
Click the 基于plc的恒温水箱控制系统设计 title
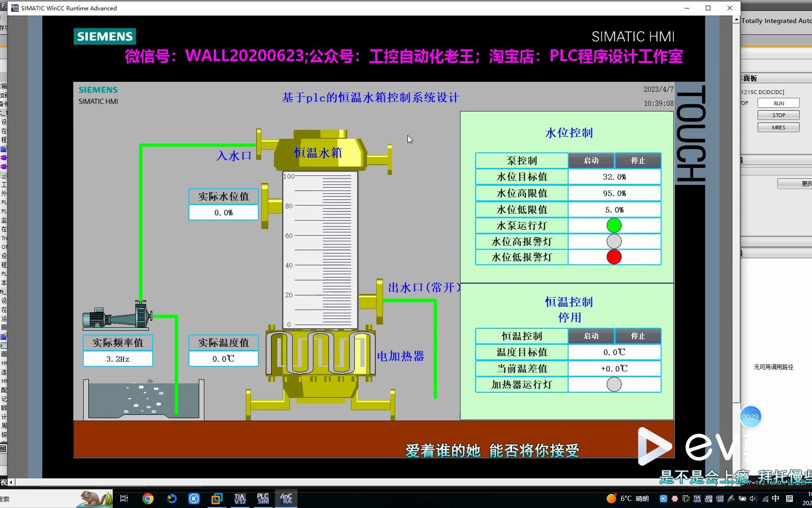click(370, 97)
